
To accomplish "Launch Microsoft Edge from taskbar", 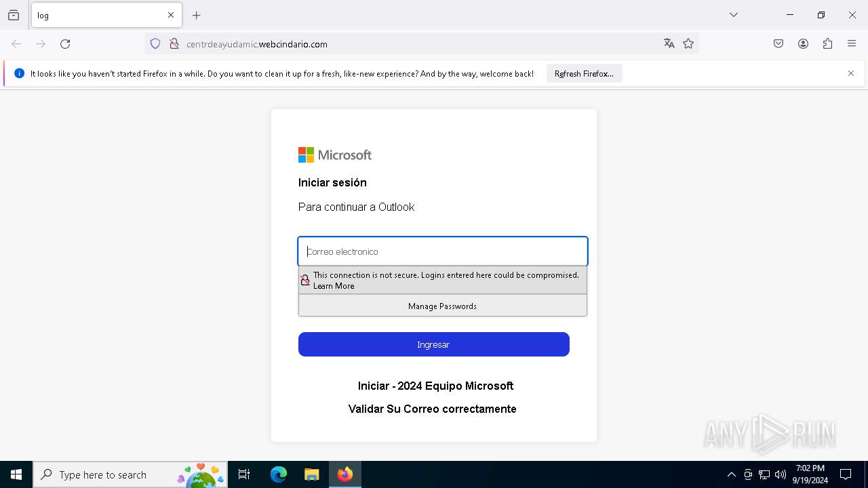I will click(x=279, y=474).
